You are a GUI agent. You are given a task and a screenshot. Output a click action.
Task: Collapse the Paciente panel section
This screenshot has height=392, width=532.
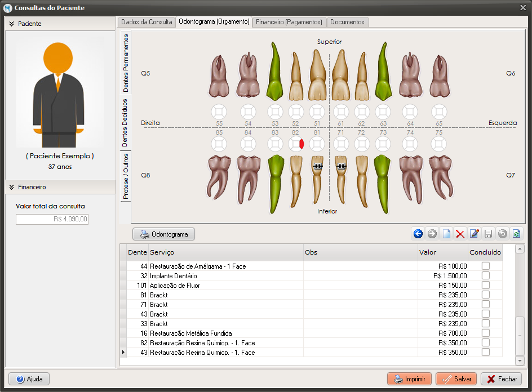pyautogui.click(x=11, y=24)
